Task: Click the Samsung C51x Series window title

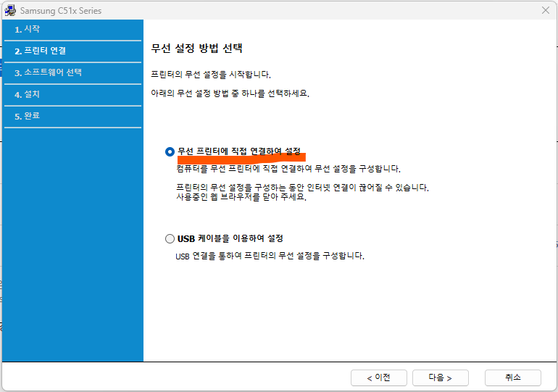Action: coord(61,11)
